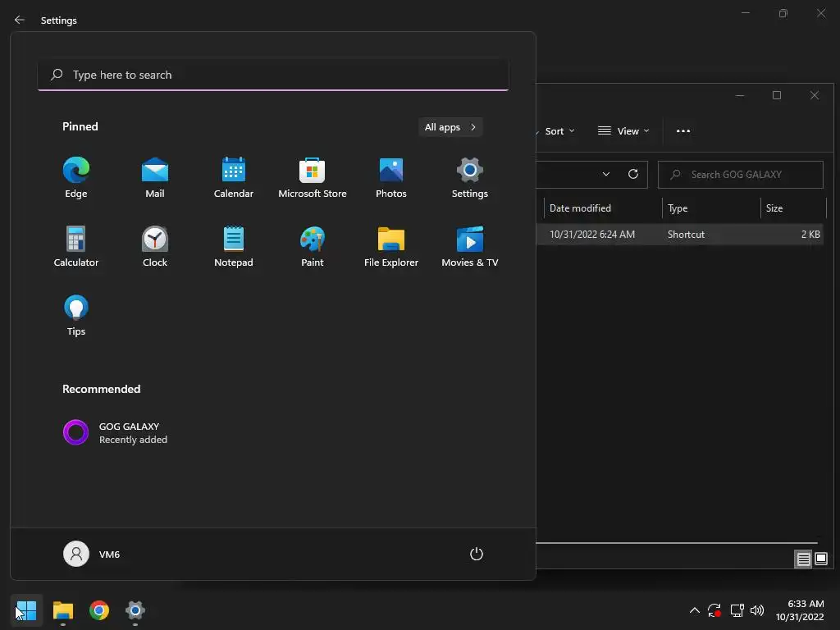Show All apps list

pos(450,127)
